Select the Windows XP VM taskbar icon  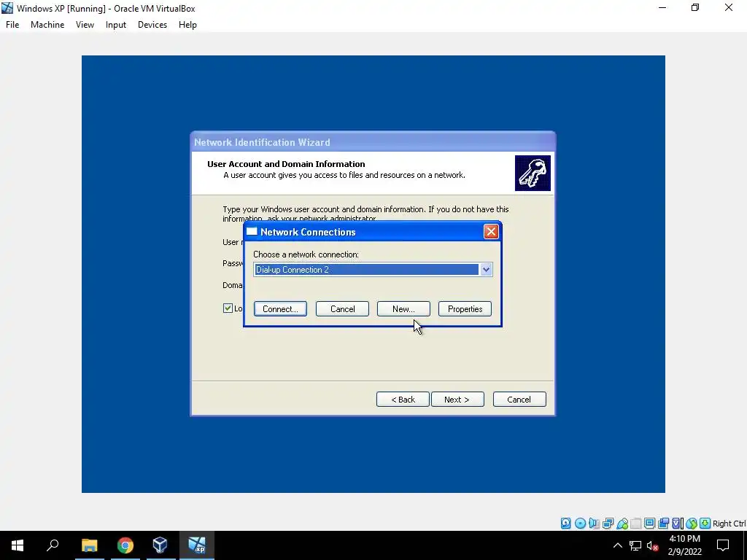pos(196,545)
